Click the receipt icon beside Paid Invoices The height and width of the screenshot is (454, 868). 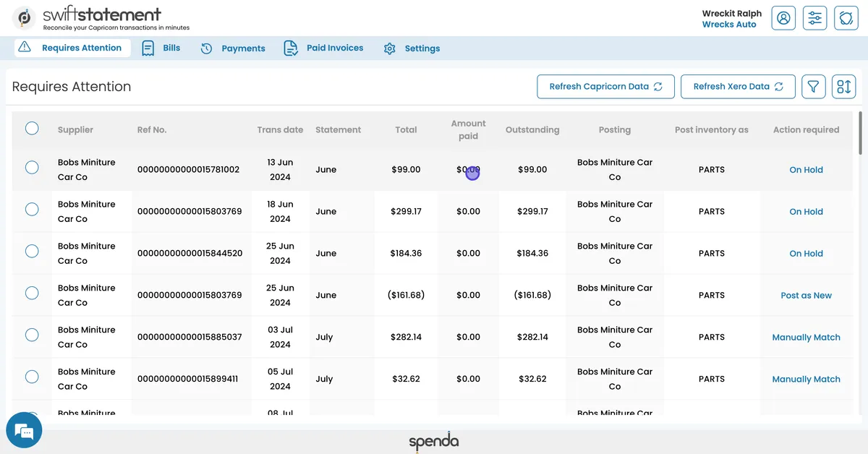(291, 48)
